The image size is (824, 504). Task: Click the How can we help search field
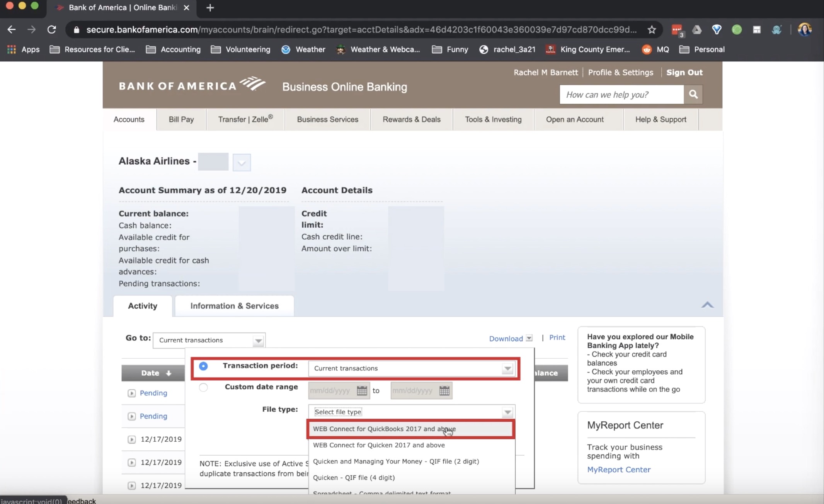[621, 95]
